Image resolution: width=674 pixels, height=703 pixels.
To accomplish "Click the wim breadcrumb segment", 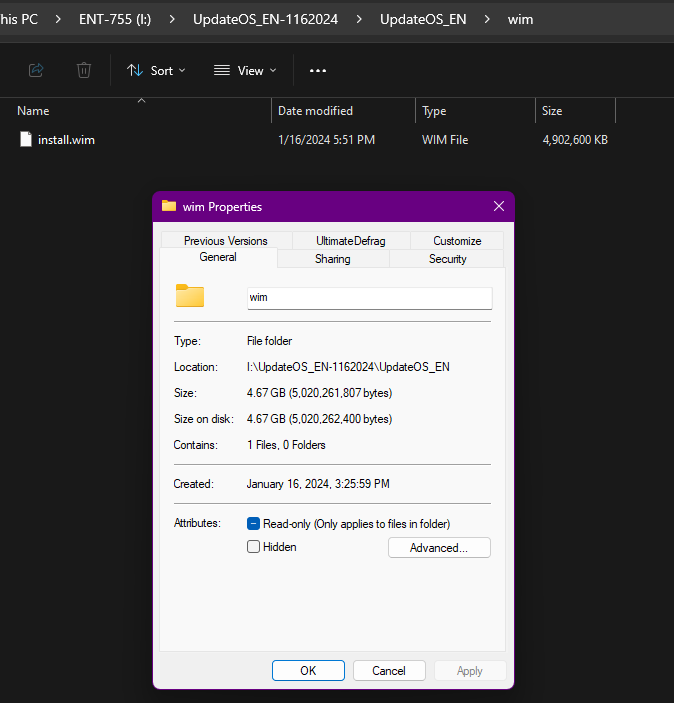I will (521, 19).
